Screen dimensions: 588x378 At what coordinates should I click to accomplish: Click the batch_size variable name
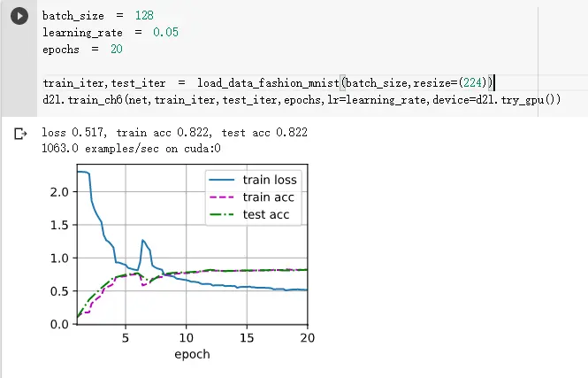click(73, 16)
